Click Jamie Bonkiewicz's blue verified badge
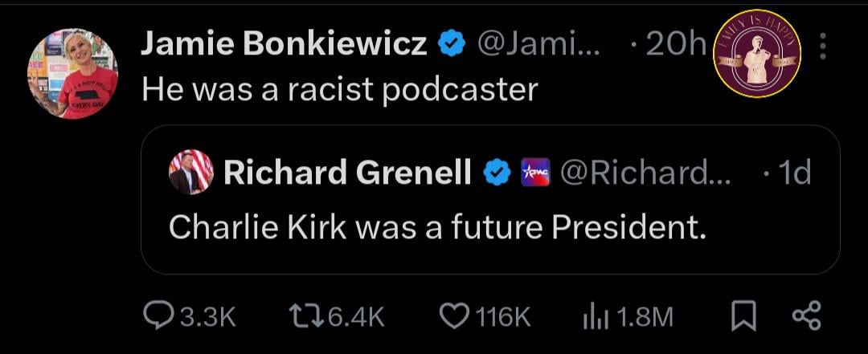Image resolution: width=868 pixels, height=354 pixels. click(x=452, y=47)
